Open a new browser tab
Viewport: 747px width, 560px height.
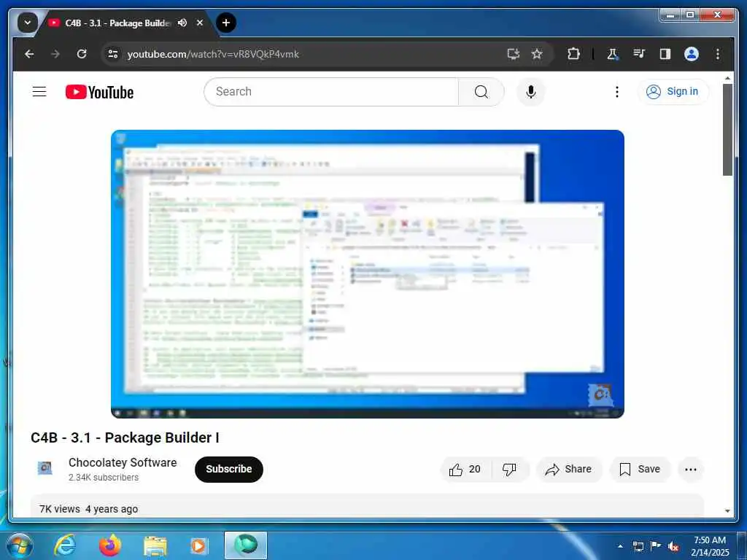point(226,23)
